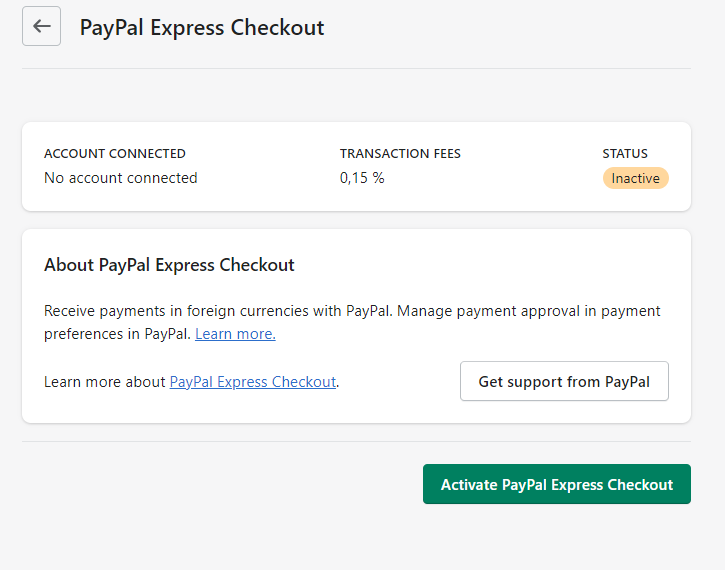Image resolution: width=725 pixels, height=570 pixels.
Task: Click the TRANSACTION FEES label
Action: (400, 154)
